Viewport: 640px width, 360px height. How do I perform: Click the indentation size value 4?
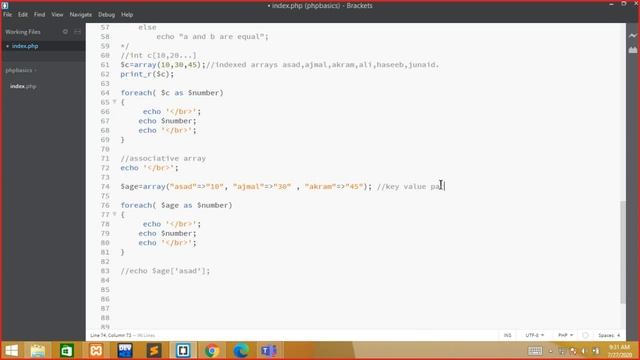(x=618, y=335)
